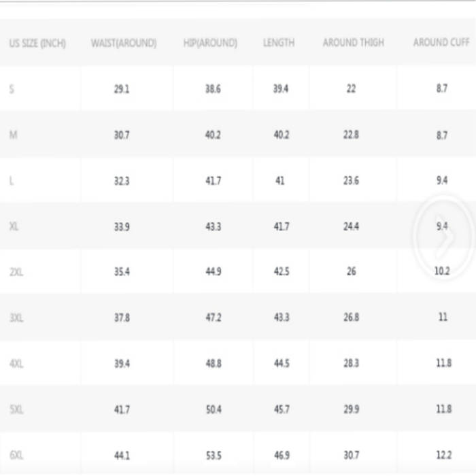This screenshot has width=476, height=476.
Task: Select waist value 39.4 in 4XL row
Action: [x=122, y=364]
